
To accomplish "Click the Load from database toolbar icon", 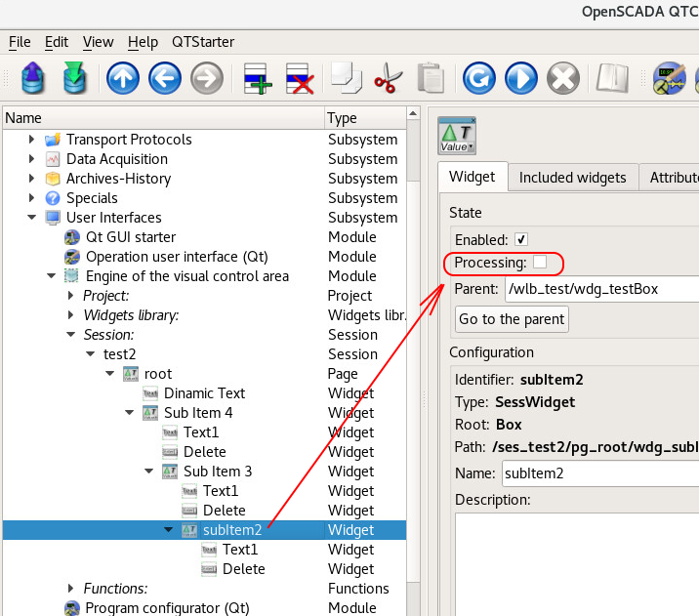I will (x=32, y=78).
